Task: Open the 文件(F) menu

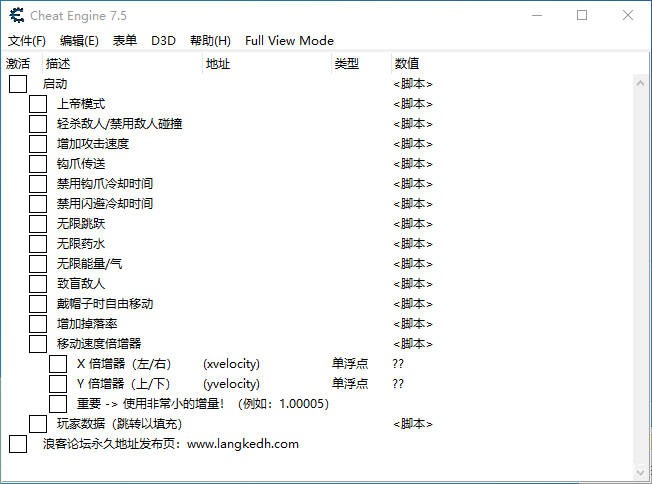Action: point(27,41)
